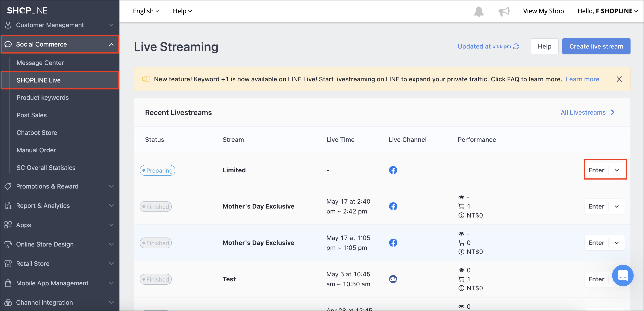This screenshot has width=644, height=311.
Task: Open the notifications bell
Action: pos(479,11)
